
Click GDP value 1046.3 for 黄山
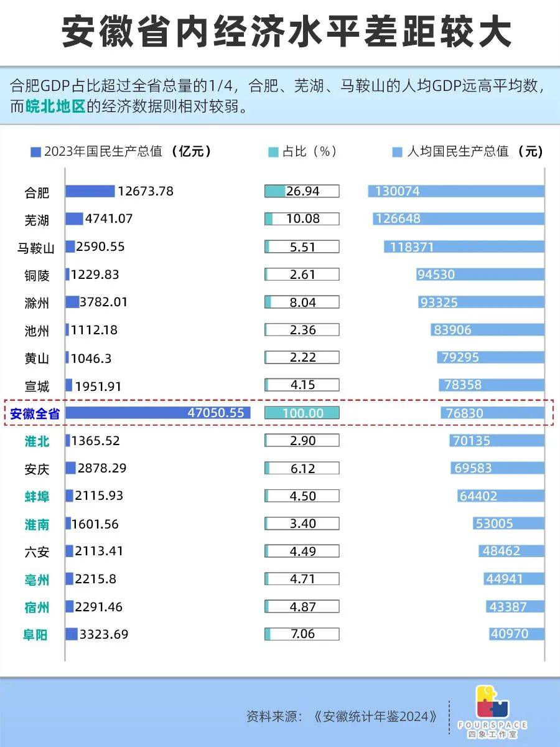(x=91, y=357)
